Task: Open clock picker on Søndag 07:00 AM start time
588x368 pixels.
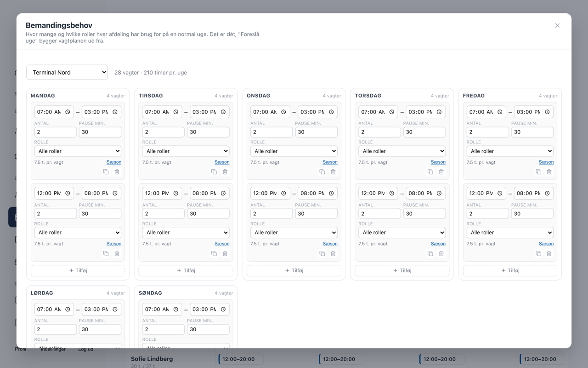Action: (175, 309)
